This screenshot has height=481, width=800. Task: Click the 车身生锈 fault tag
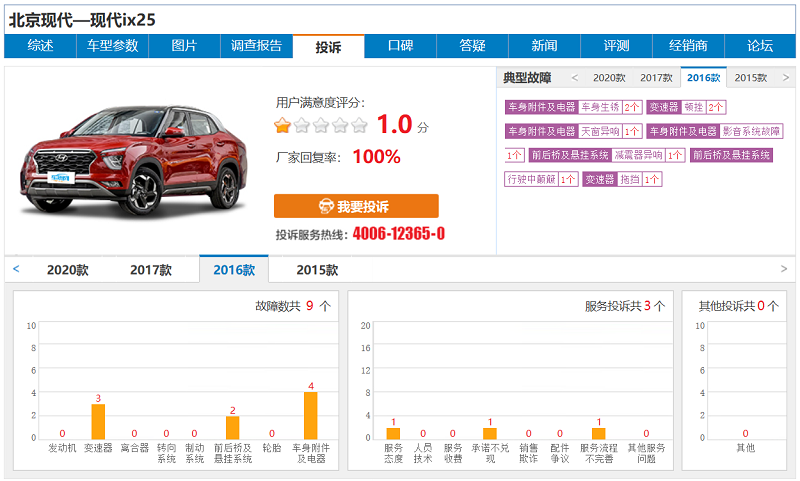[600, 107]
